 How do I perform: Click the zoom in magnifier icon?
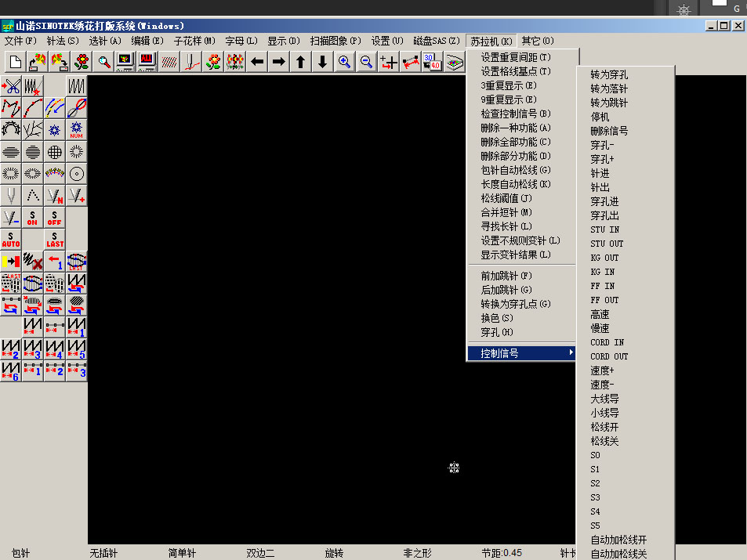click(344, 62)
